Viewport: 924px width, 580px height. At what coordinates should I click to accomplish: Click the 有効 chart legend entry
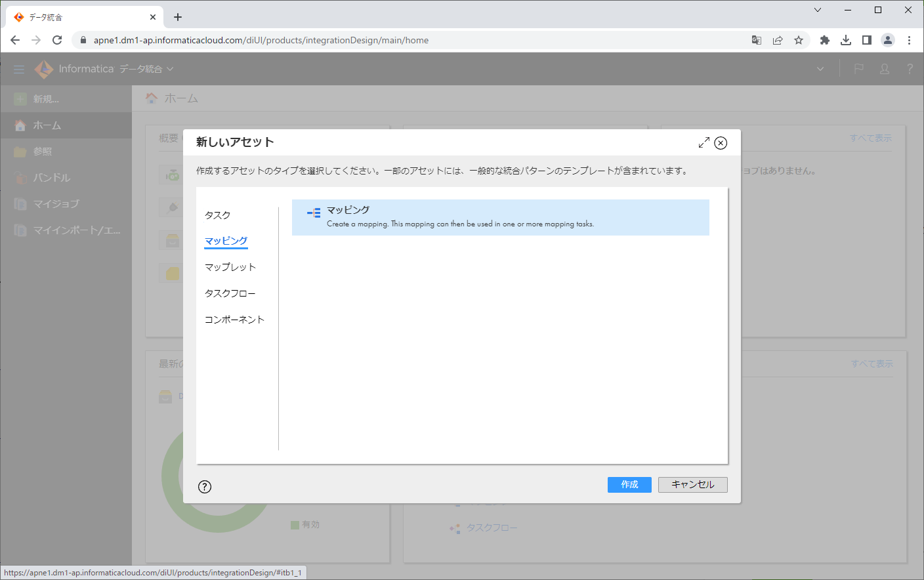click(305, 525)
